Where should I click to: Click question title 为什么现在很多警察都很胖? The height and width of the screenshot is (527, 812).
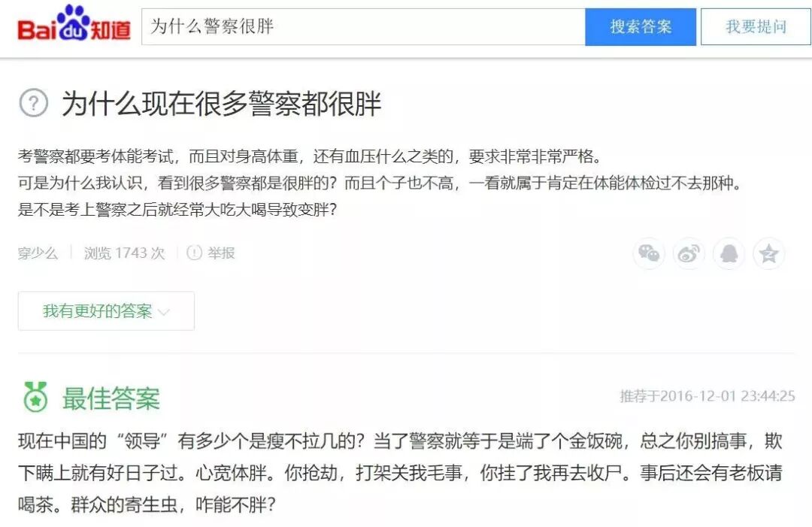pyautogui.click(x=222, y=103)
